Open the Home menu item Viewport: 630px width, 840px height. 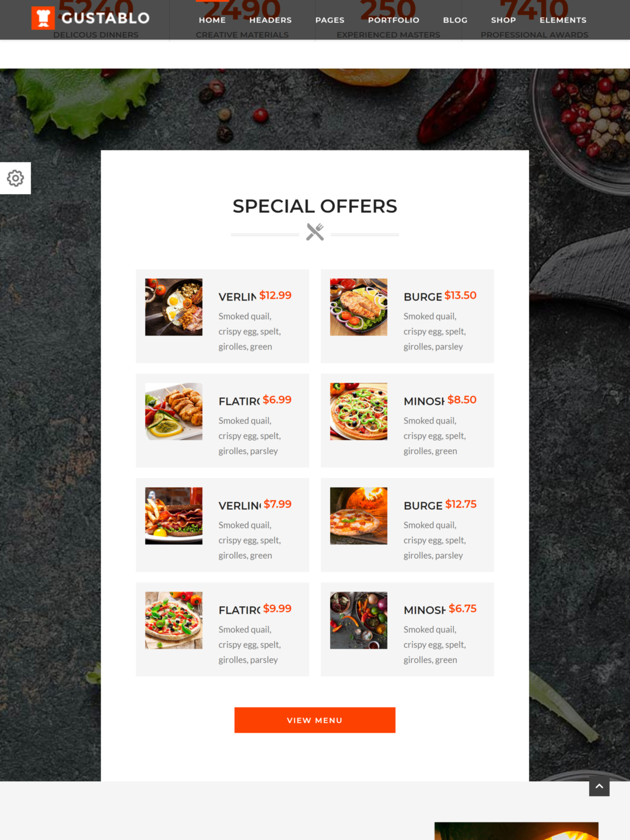[212, 20]
